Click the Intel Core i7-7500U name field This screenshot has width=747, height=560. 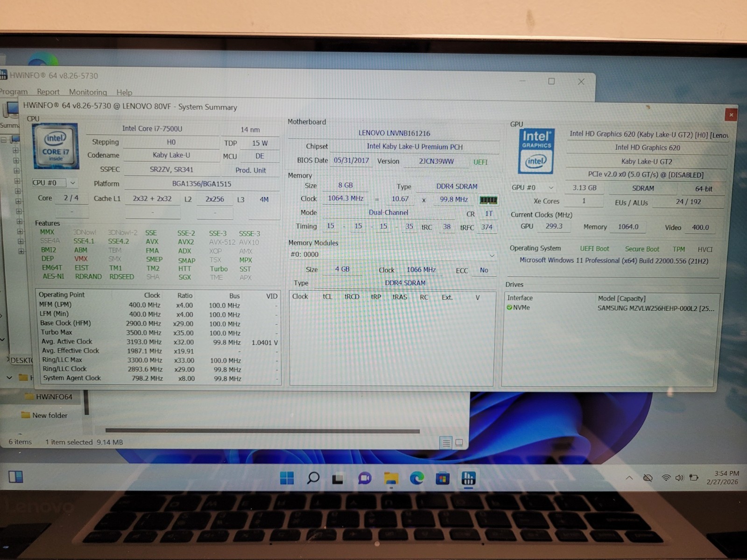click(x=152, y=129)
